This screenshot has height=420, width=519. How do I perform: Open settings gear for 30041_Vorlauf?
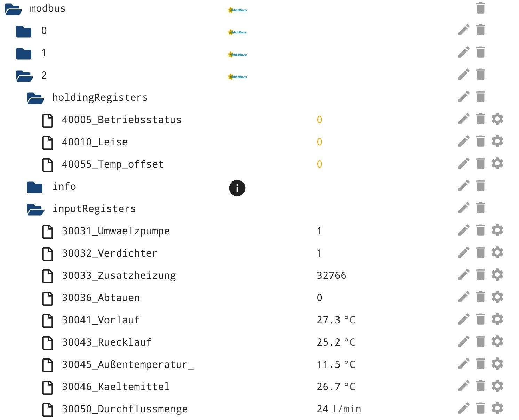click(x=497, y=320)
